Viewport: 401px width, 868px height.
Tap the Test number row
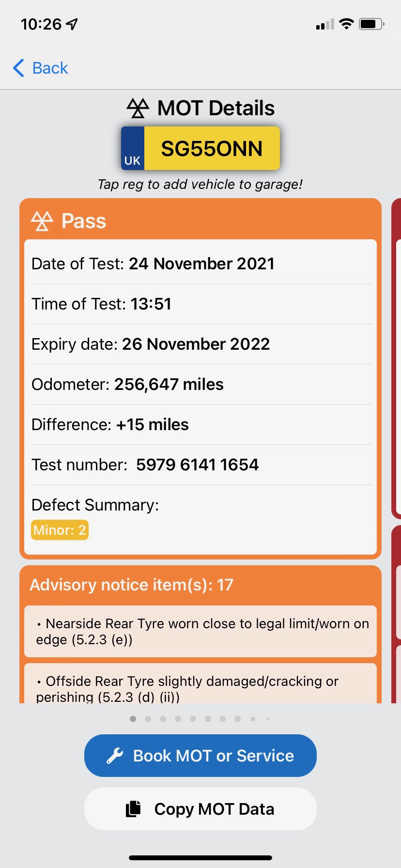coord(200,465)
